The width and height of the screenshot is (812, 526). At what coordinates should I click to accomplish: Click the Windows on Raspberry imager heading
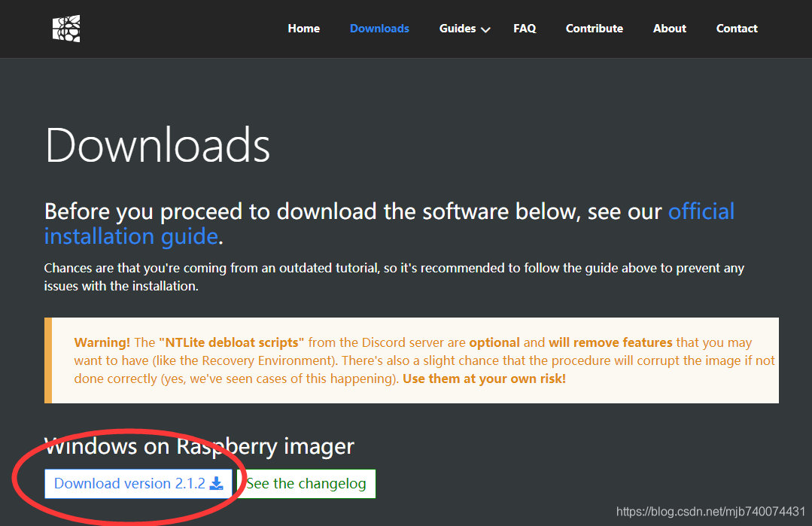click(x=199, y=446)
